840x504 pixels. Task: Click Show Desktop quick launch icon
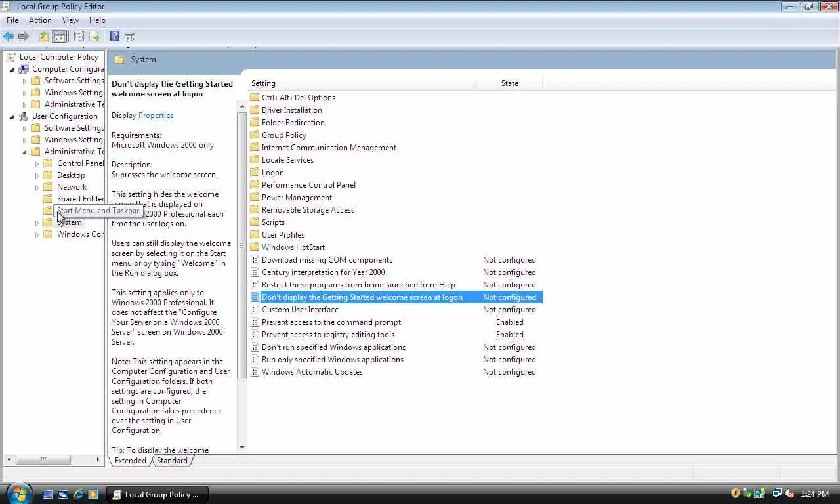click(48, 494)
